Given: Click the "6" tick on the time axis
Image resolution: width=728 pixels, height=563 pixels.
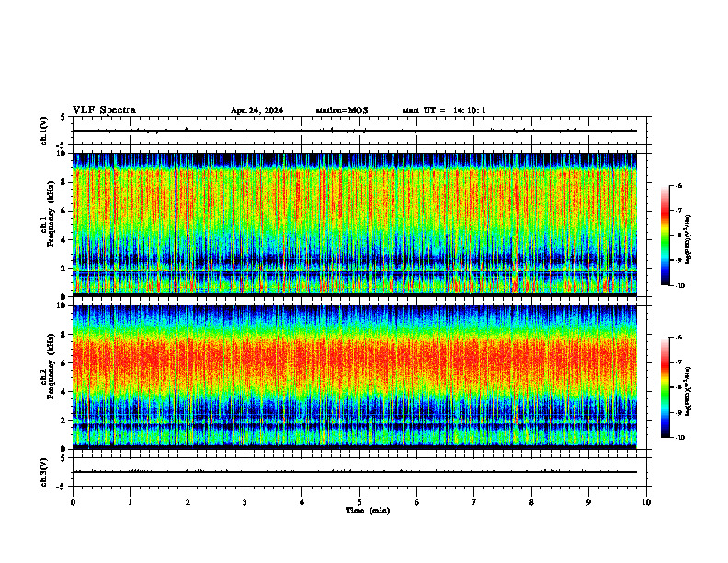Looking at the screenshot, I should [x=417, y=502].
